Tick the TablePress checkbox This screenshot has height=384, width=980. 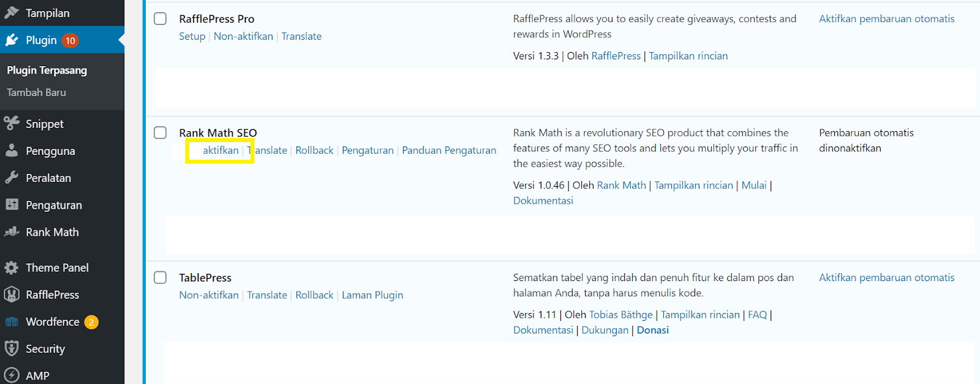tap(160, 277)
